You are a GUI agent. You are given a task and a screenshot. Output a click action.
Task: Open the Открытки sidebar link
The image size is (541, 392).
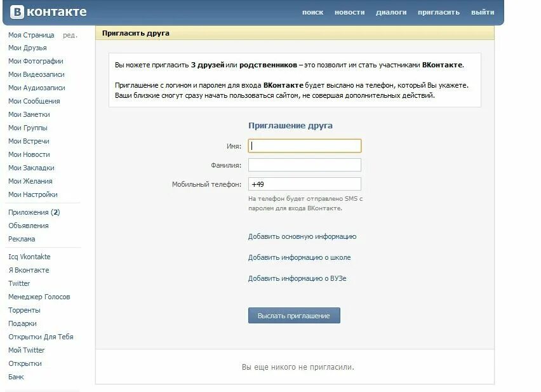[x=25, y=363]
